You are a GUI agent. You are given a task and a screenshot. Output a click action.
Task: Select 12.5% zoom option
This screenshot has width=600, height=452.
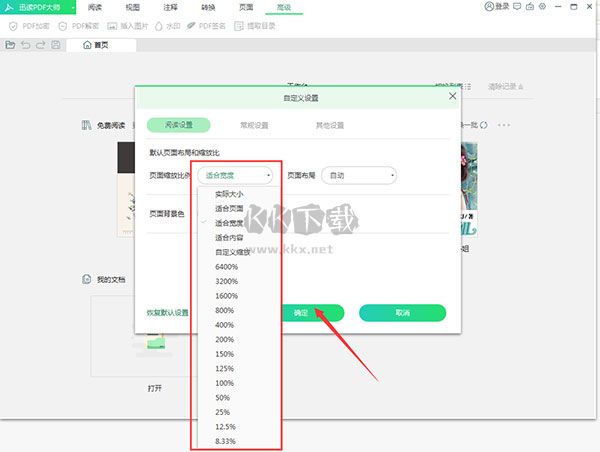coord(225,427)
